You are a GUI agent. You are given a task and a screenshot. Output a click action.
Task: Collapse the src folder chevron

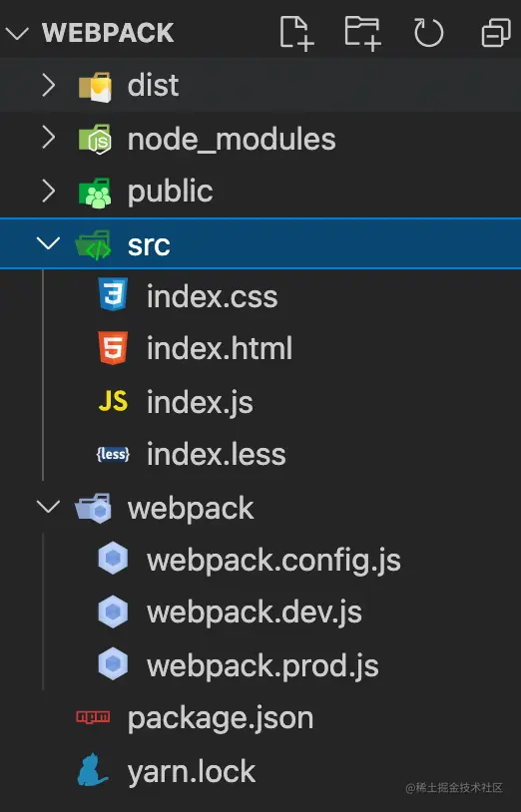coord(48,242)
